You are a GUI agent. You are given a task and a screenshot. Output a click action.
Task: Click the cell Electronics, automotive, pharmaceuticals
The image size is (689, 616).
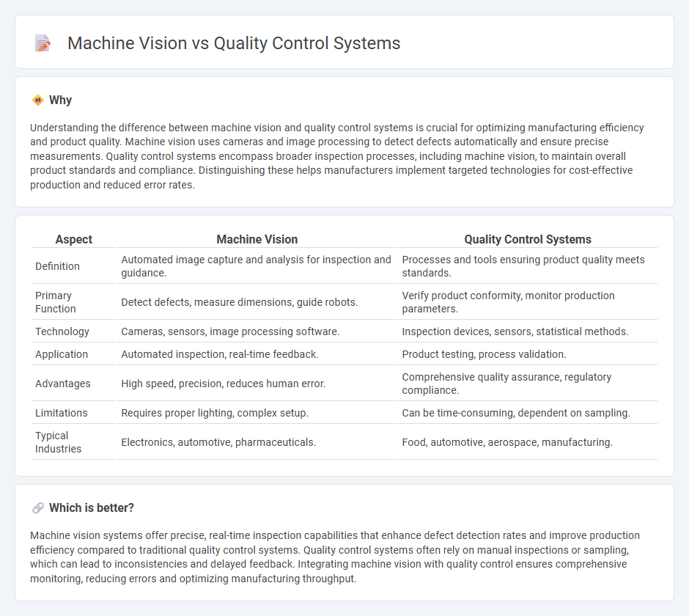[x=257, y=442]
